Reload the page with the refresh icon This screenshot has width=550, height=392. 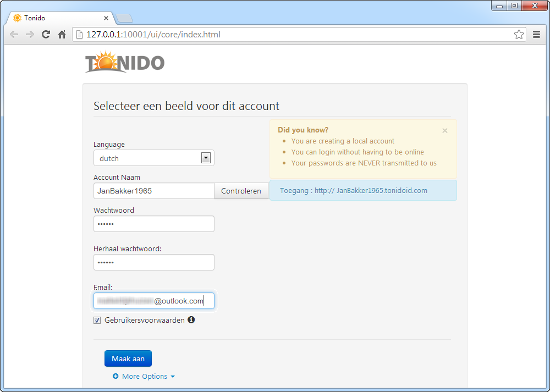point(46,34)
